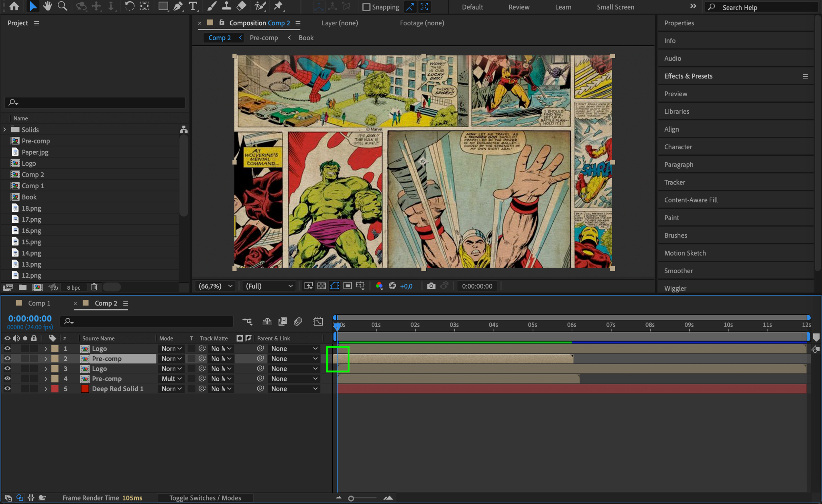
Task: Open the Graph Editor in timeline
Action: [x=318, y=321]
